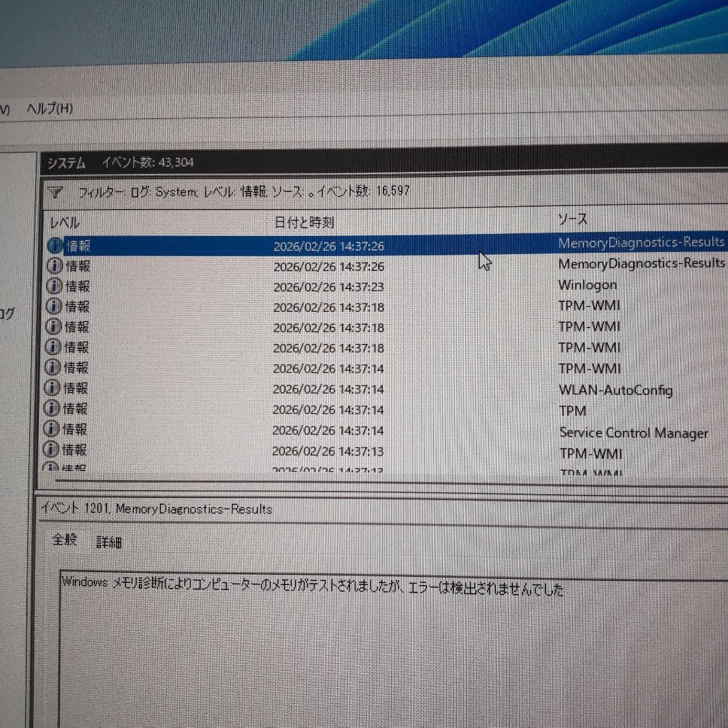Click the info icon next to the TPM event row
The image size is (728, 728).
point(54,409)
